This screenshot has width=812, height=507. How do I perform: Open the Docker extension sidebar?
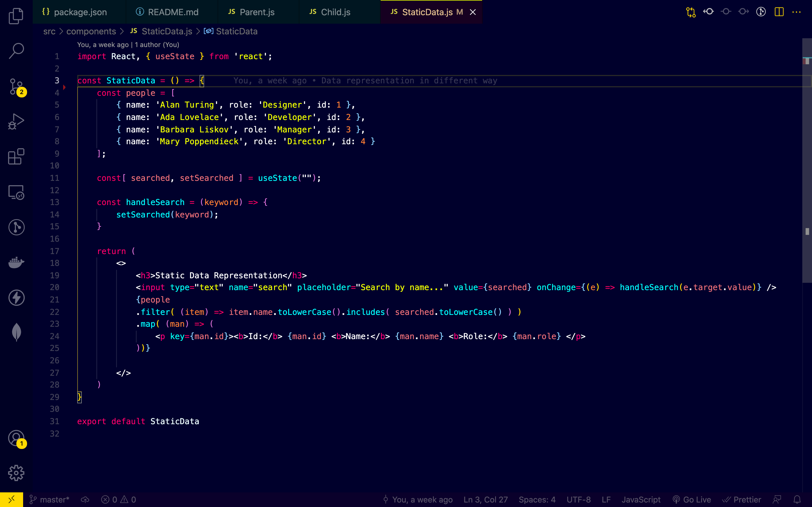(16, 263)
